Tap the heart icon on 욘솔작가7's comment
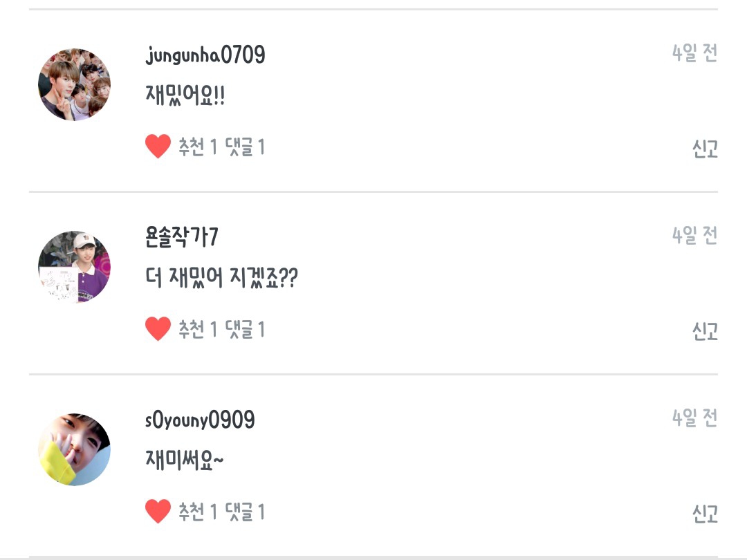The width and height of the screenshot is (747, 560). coord(158,329)
